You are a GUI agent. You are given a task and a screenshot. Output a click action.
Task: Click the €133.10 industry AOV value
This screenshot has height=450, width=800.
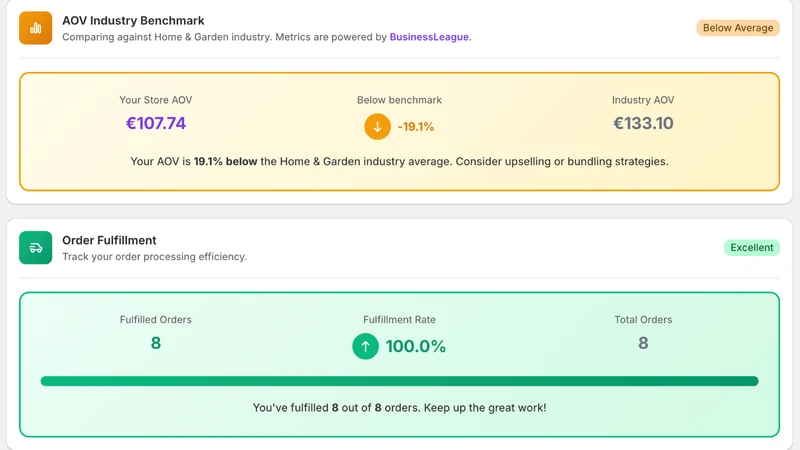click(x=643, y=123)
